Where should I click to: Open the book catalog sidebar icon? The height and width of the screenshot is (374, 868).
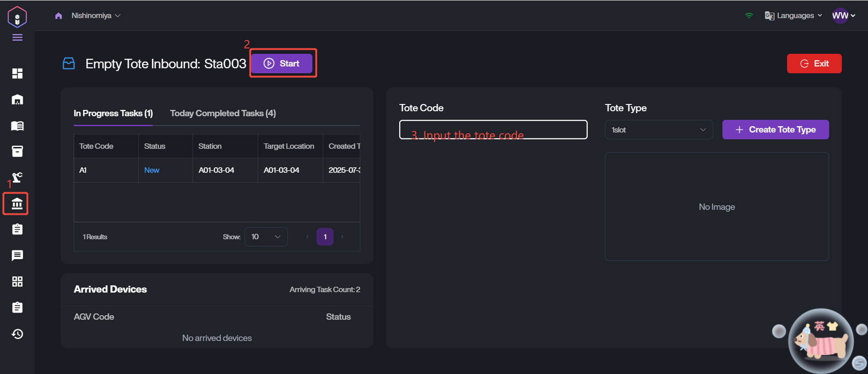point(17,126)
